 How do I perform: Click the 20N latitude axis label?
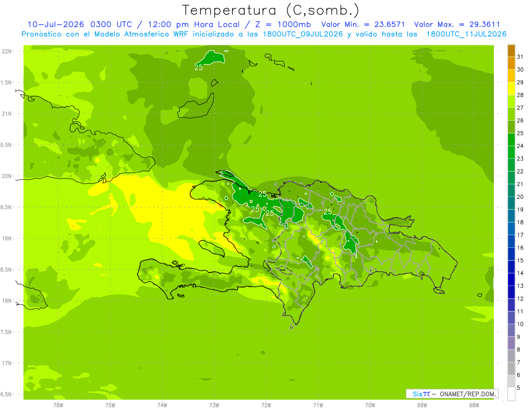coord(7,176)
